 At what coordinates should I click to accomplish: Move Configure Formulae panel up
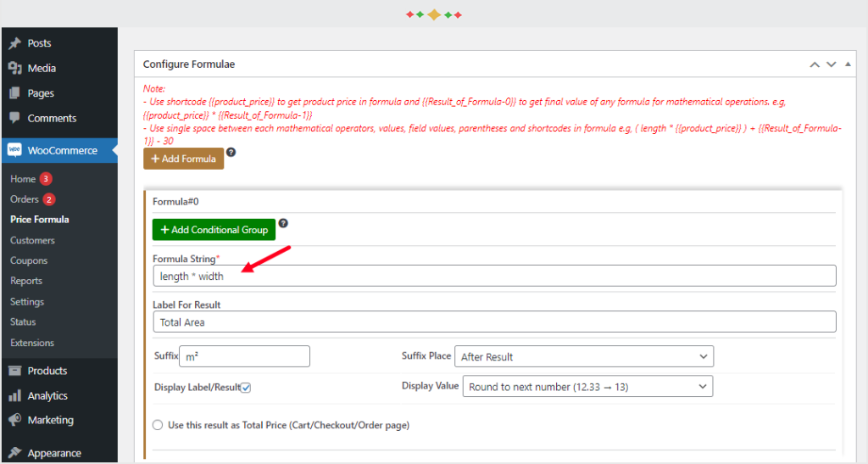pyautogui.click(x=815, y=64)
